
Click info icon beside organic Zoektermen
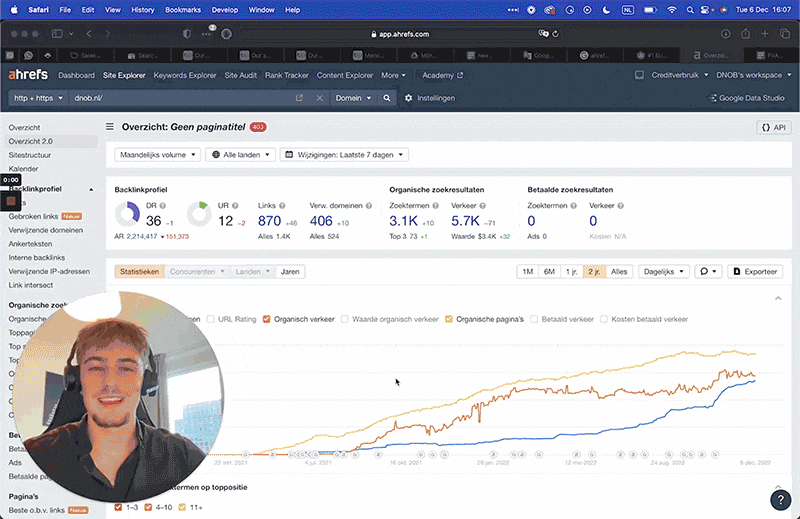click(x=436, y=206)
